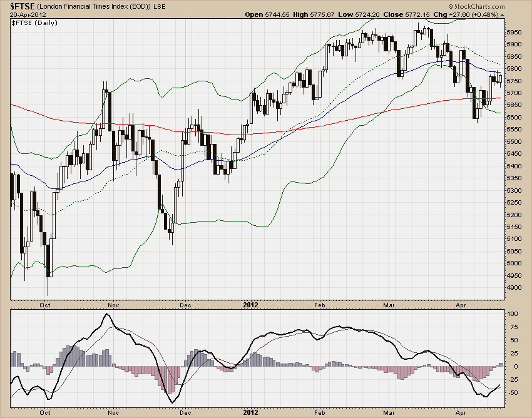This screenshot has height=418, width=532.
Task: Click Dec label below the indicator panel
Action: [185, 413]
